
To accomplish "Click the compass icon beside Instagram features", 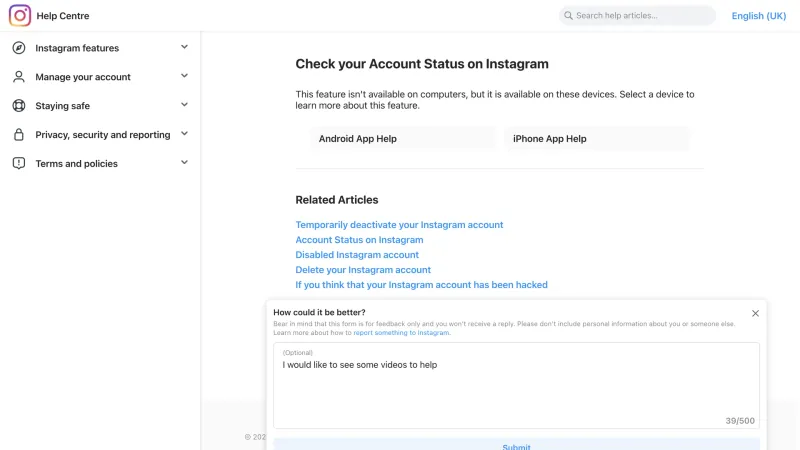I will (19, 48).
